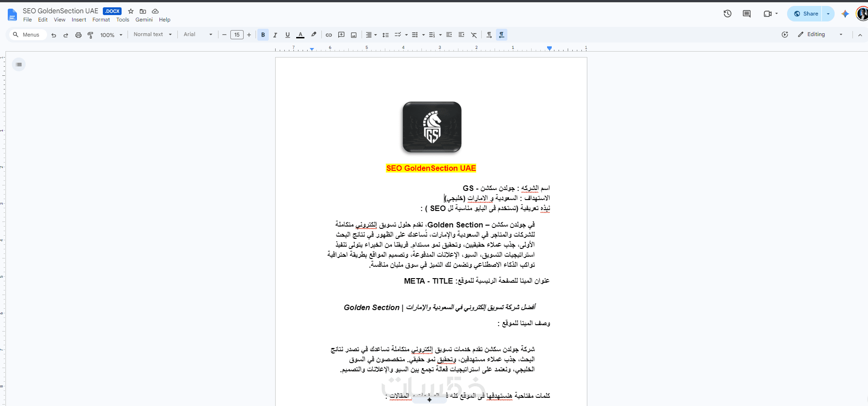Expand the checklist menu arrow

point(406,35)
